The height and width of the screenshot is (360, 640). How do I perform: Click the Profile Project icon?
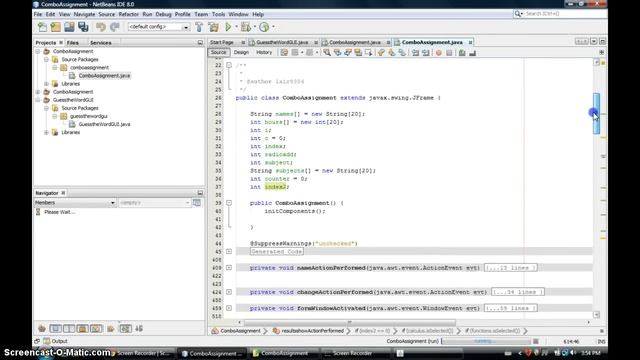point(264,27)
